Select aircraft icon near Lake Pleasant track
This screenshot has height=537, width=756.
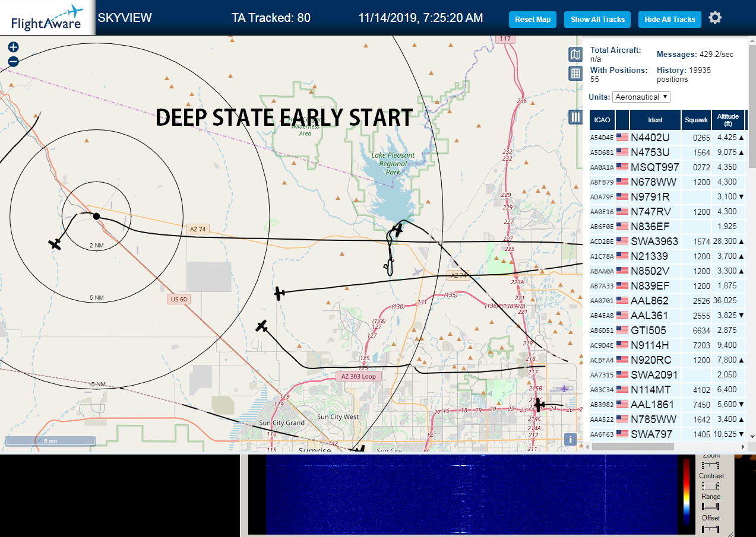point(397,230)
